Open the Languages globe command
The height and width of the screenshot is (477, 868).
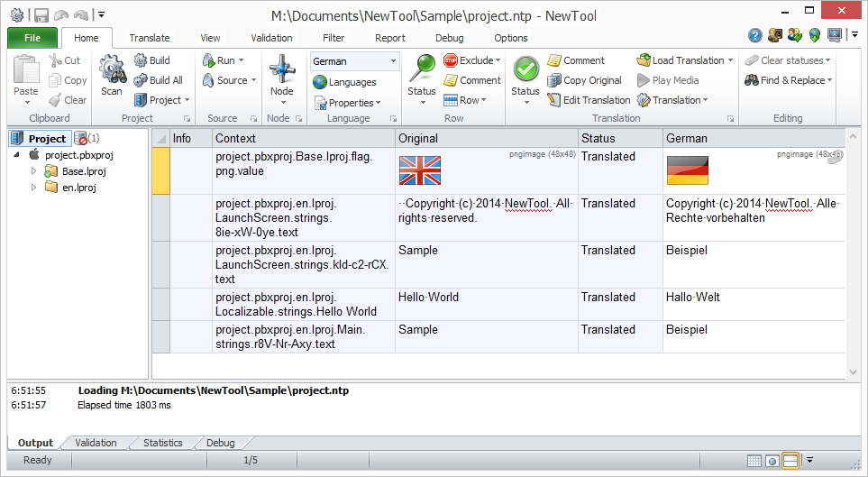click(x=344, y=82)
